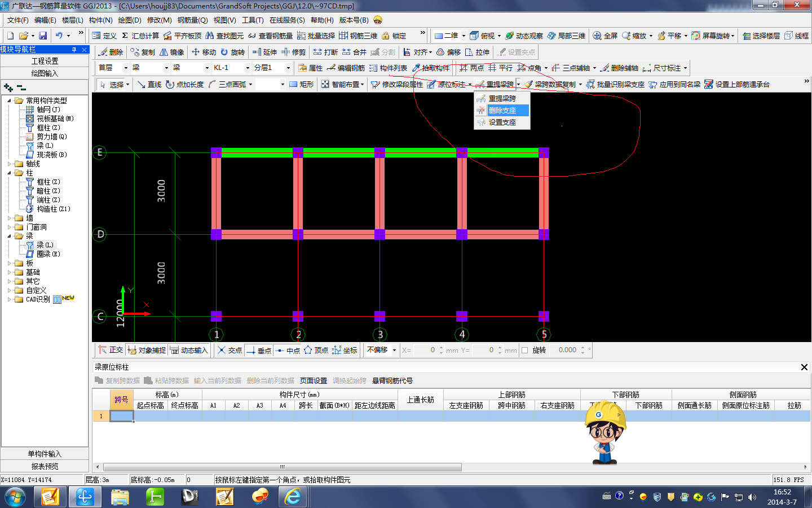The image size is (812, 508).
Task: Toggle 对象捕捉 object snap
Action: [x=147, y=350]
